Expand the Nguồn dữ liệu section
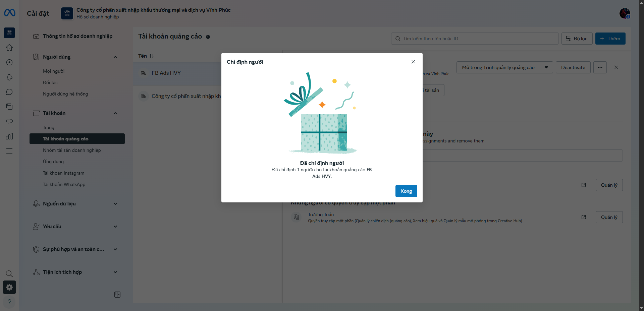This screenshot has height=311, width=644. [115, 204]
